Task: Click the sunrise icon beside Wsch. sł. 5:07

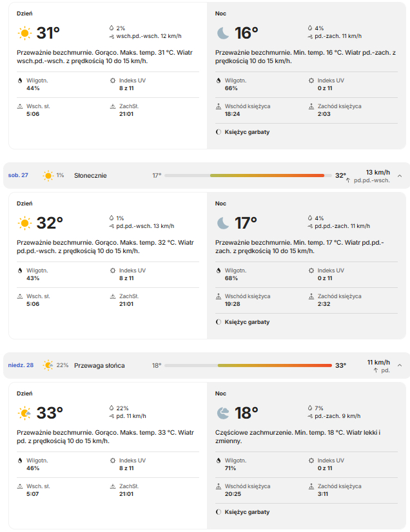Action: (20, 486)
